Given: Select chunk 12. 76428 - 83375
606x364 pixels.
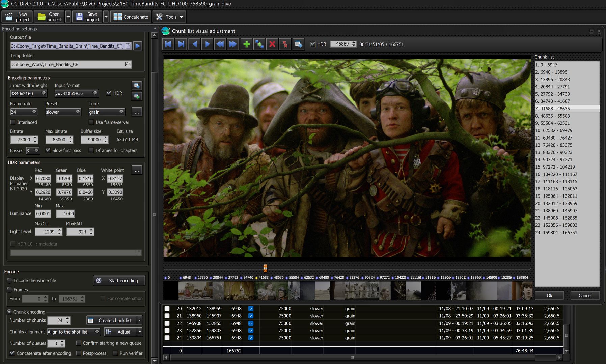Looking at the screenshot, I should click(567, 145).
